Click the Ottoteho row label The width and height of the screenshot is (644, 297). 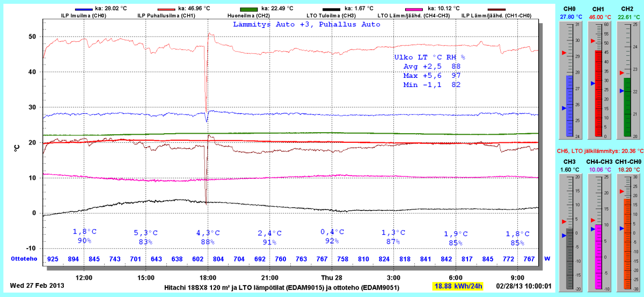coord(24,259)
